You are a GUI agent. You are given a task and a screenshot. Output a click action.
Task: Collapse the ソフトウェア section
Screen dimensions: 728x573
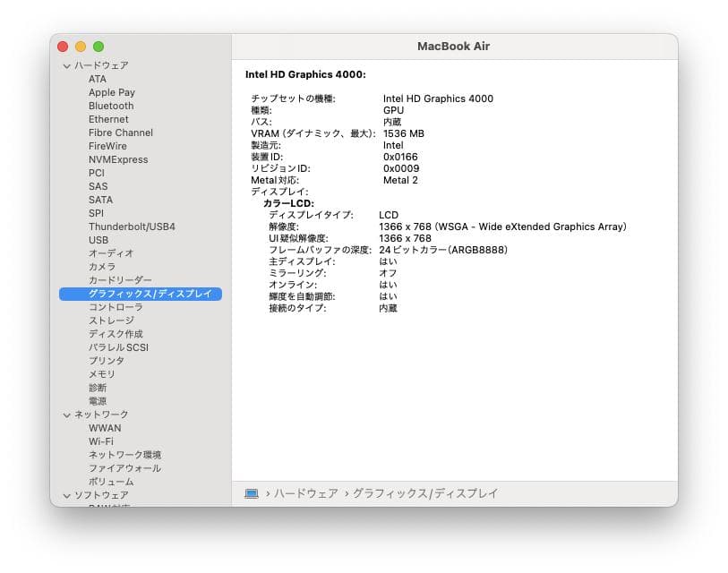66,495
